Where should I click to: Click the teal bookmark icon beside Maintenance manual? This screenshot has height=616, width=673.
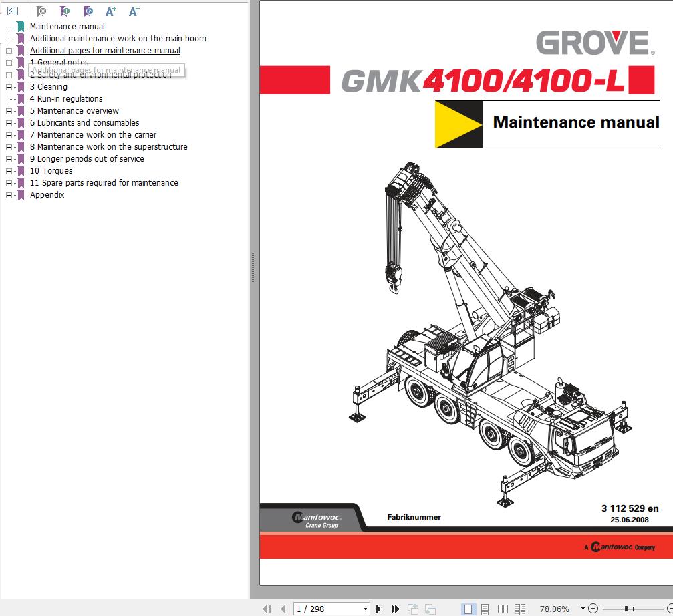[x=21, y=27]
